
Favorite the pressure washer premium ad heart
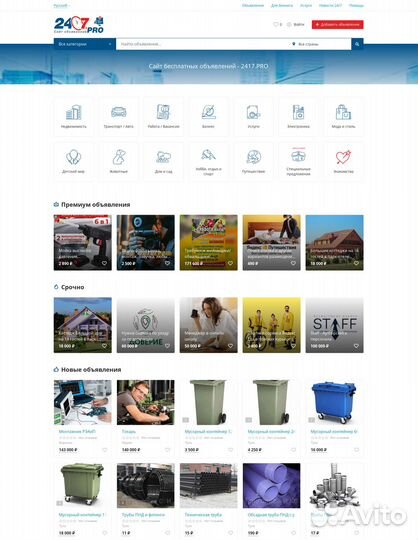pyautogui.click(x=104, y=263)
